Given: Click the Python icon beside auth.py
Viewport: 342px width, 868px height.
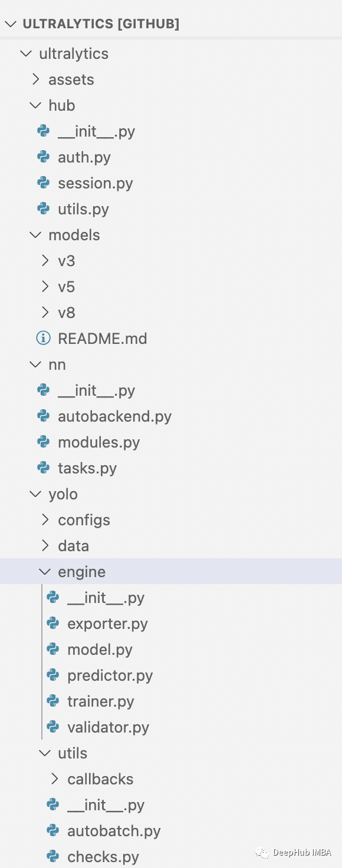Looking at the screenshot, I should (43, 157).
